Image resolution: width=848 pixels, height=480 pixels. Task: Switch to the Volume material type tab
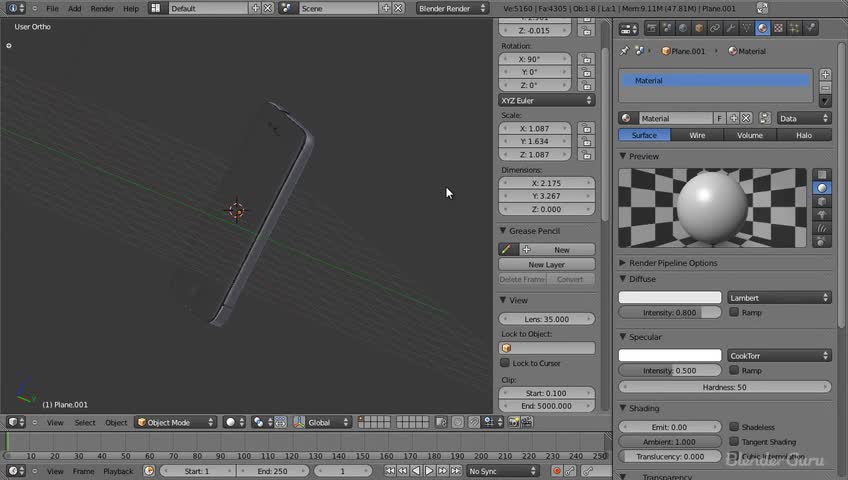750,135
